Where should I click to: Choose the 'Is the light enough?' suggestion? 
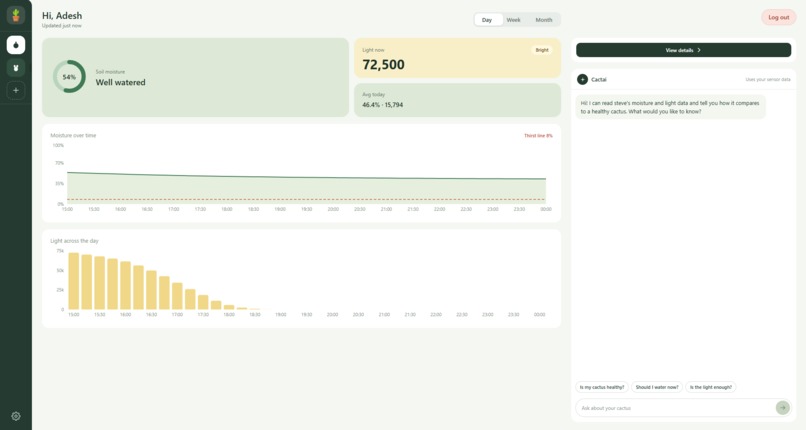[x=711, y=387]
